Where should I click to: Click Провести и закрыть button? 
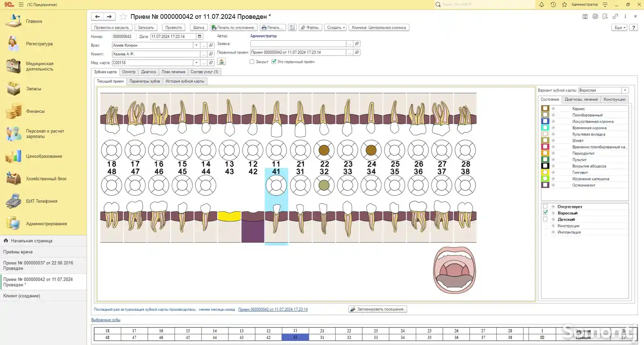[x=111, y=27]
